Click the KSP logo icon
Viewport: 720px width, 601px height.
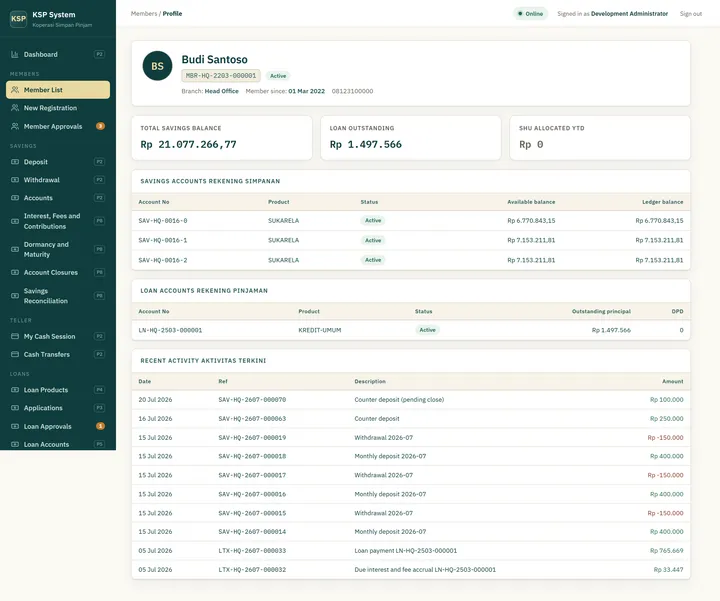coord(18,19)
